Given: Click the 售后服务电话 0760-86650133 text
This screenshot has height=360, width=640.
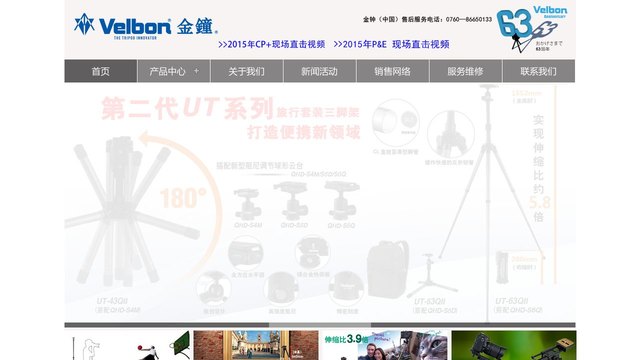Looking at the screenshot, I should pyautogui.click(x=427, y=19).
